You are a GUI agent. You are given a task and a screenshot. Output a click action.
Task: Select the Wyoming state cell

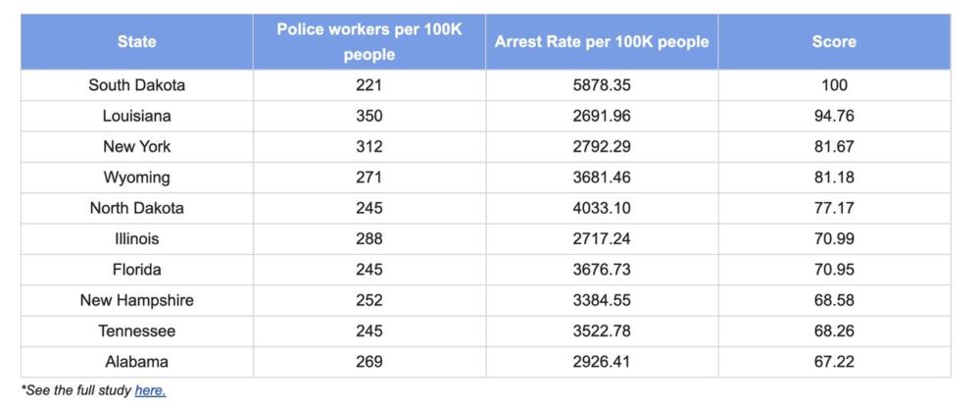point(136,178)
